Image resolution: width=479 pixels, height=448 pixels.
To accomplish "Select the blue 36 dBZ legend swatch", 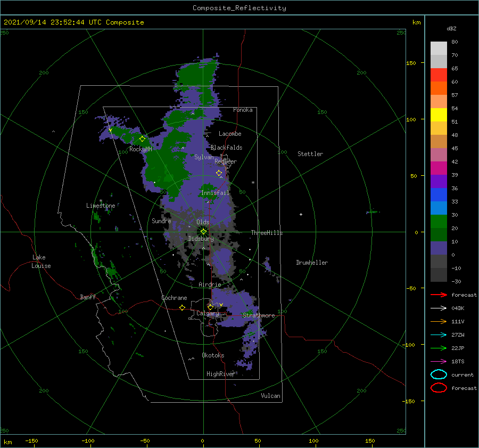I will [x=439, y=195].
